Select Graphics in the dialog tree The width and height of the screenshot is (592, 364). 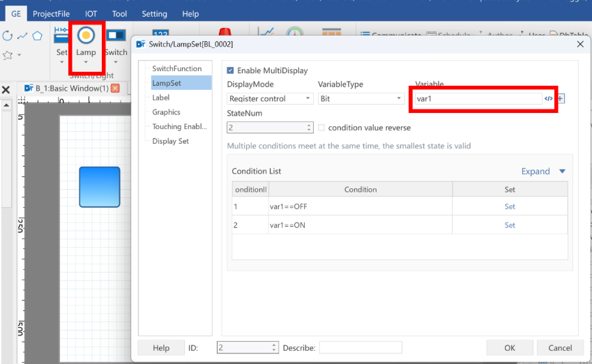pos(166,112)
